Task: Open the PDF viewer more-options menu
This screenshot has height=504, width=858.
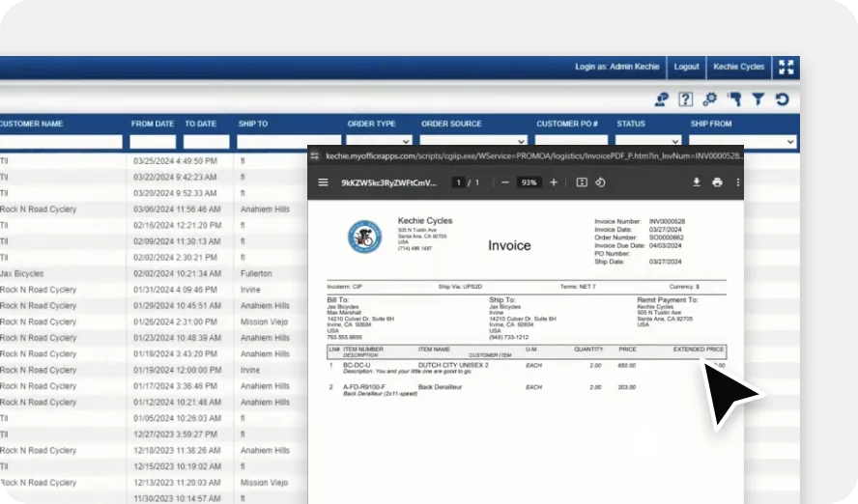Action: (x=737, y=182)
